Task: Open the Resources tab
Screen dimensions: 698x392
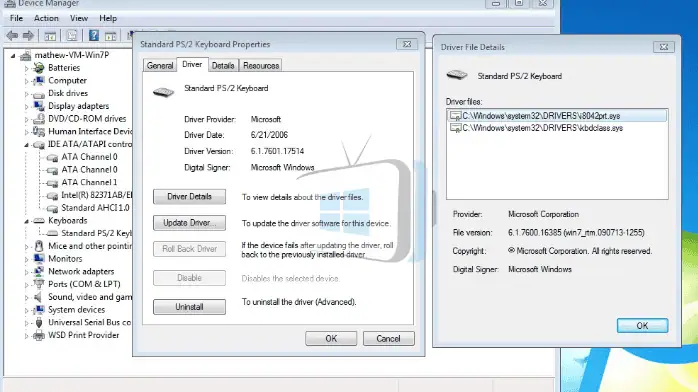Action: pyautogui.click(x=261, y=65)
